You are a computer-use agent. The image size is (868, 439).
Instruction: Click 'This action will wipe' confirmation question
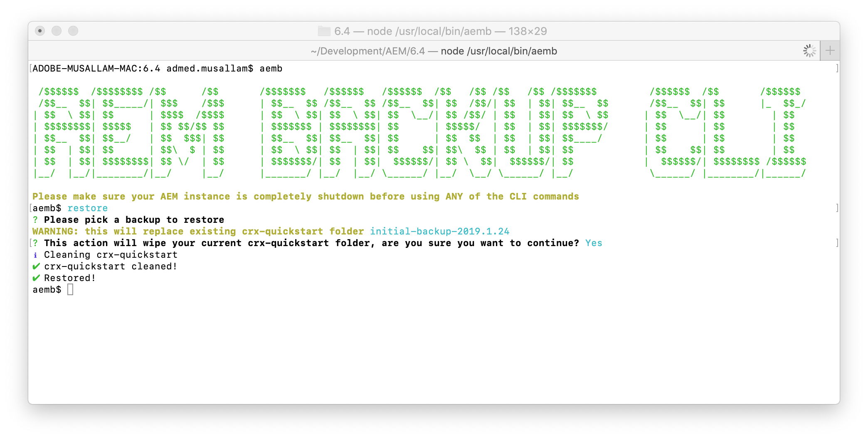point(311,243)
